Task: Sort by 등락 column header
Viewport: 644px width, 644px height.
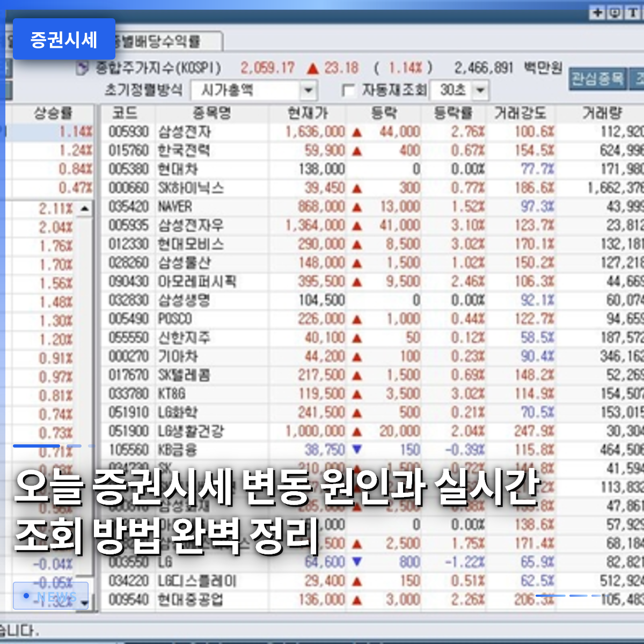Action: click(x=384, y=113)
